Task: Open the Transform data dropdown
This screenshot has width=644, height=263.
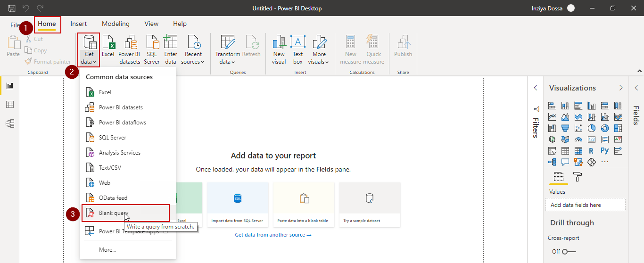Action: tap(228, 49)
